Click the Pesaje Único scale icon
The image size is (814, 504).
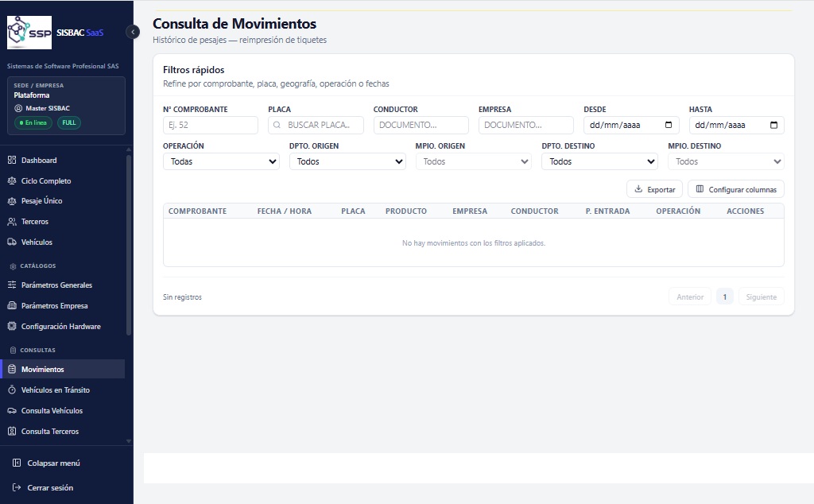[12, 201]
